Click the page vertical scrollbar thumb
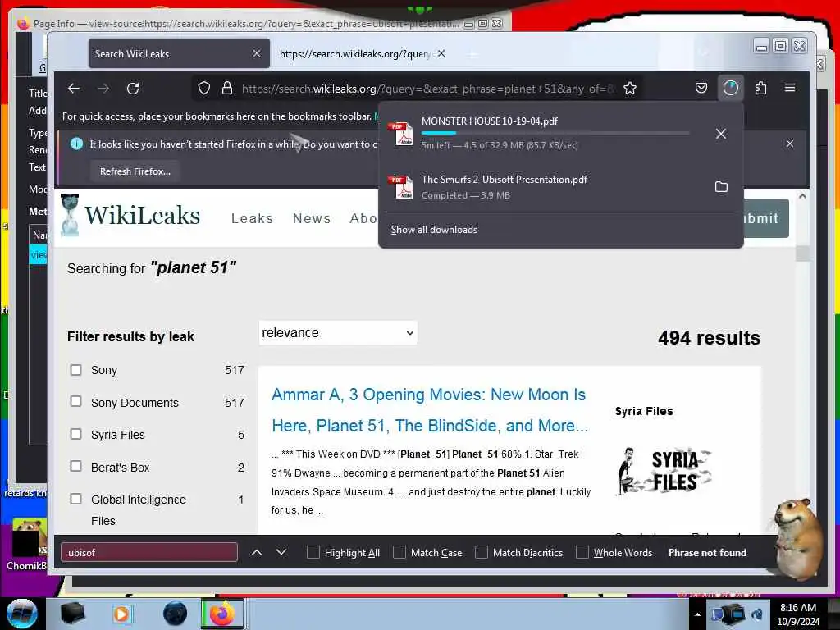The height and width of the screenshot is (630, 840). click(802, 253)
